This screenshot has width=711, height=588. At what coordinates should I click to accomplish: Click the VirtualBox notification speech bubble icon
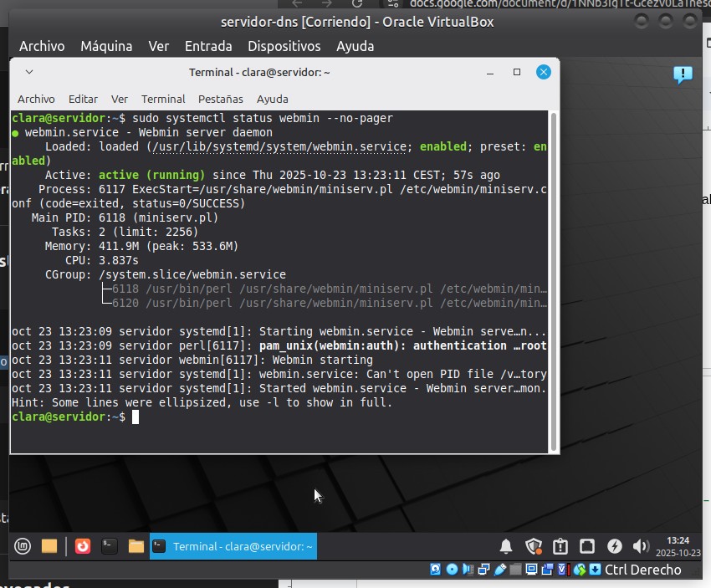pos(683,75)
